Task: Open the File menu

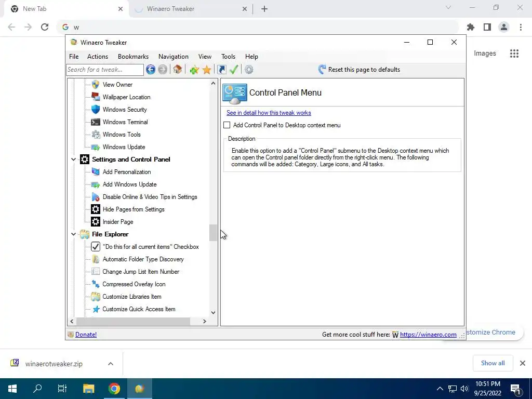Action: pyautogui.click(x=74, y=57)
